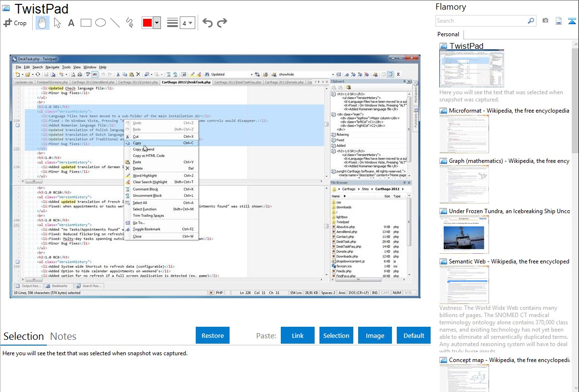Click the paste Selection button
The height and width of the screenshot is (392, 579).
[x=336, y=335]
